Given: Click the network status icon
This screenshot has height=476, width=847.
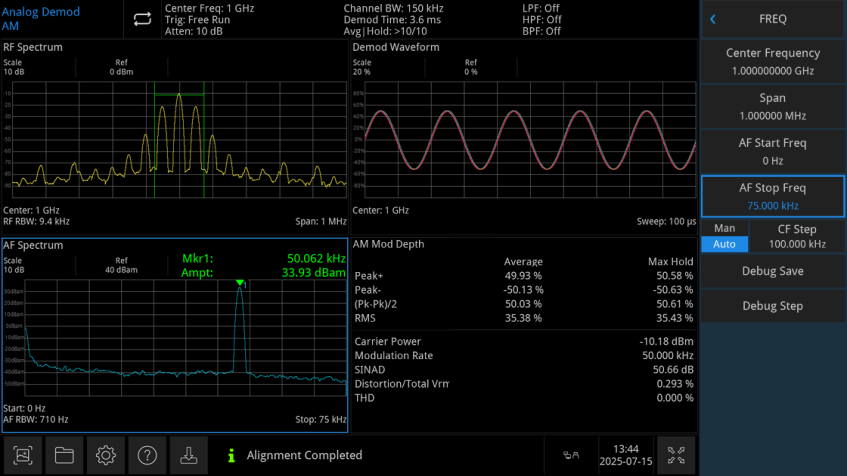Looking at the screenshot, I should click(571, 455).
